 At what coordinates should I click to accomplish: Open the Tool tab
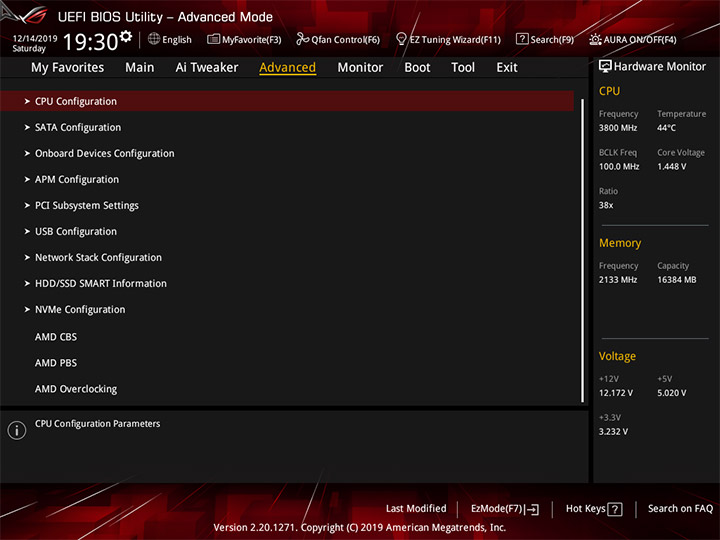463,68
